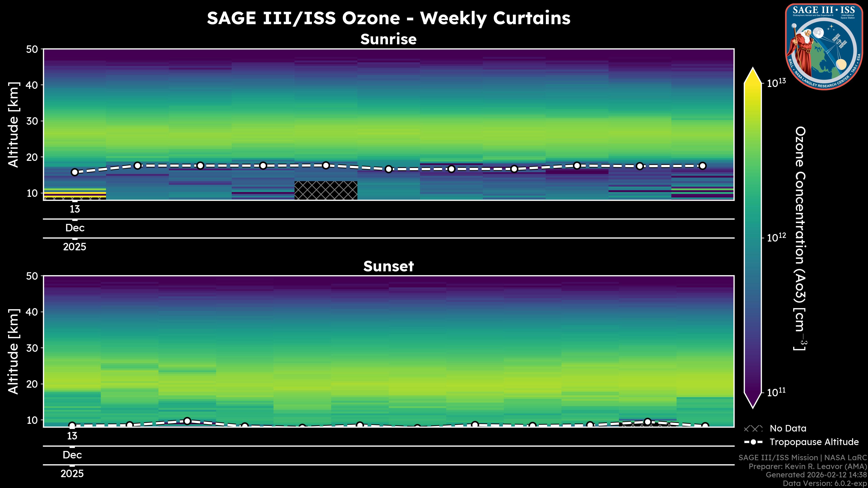868x488 pixels.
Task: Click the Tropopause Altitude legend label
Action: pyautogui.click(x=814, y=442)
